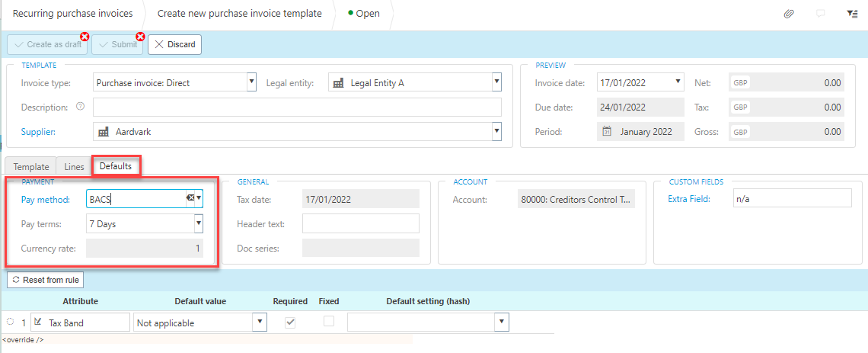868x353 pixels.
Task: Click the help icon beside Description
Action: (80, 107)
